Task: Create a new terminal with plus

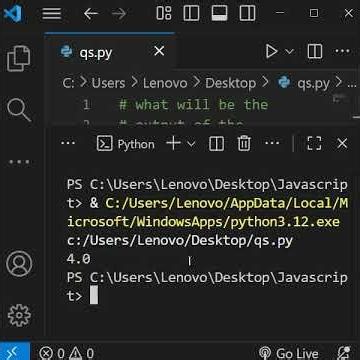Action: pyautogui.click(x=173, y=144)
